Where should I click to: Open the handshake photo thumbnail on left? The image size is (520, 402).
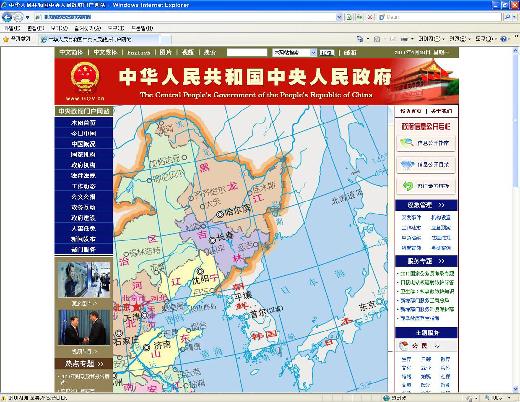(x=84, y=327)
